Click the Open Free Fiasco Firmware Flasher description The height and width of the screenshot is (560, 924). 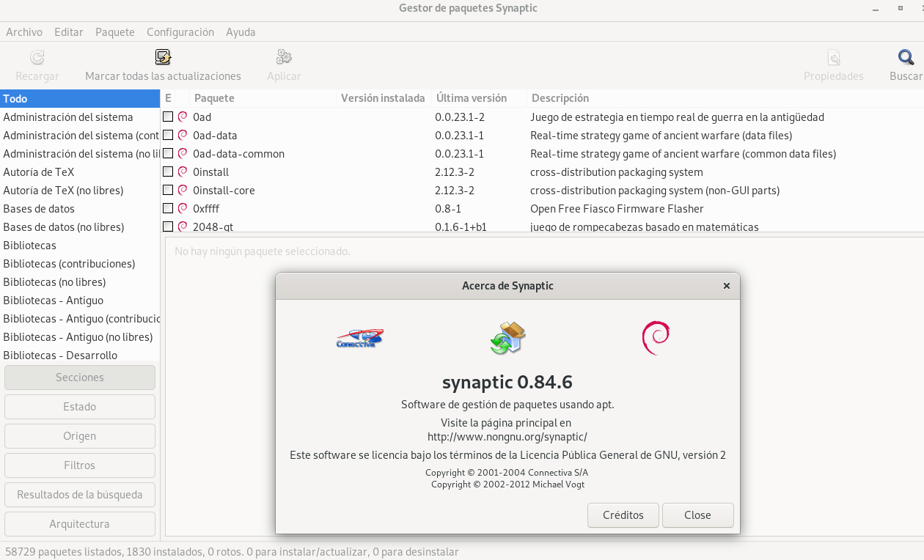click(617, 209)
